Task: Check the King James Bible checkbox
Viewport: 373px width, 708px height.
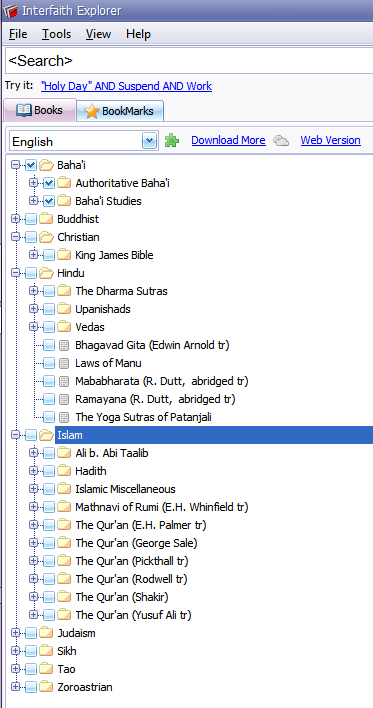Action: 49,256
